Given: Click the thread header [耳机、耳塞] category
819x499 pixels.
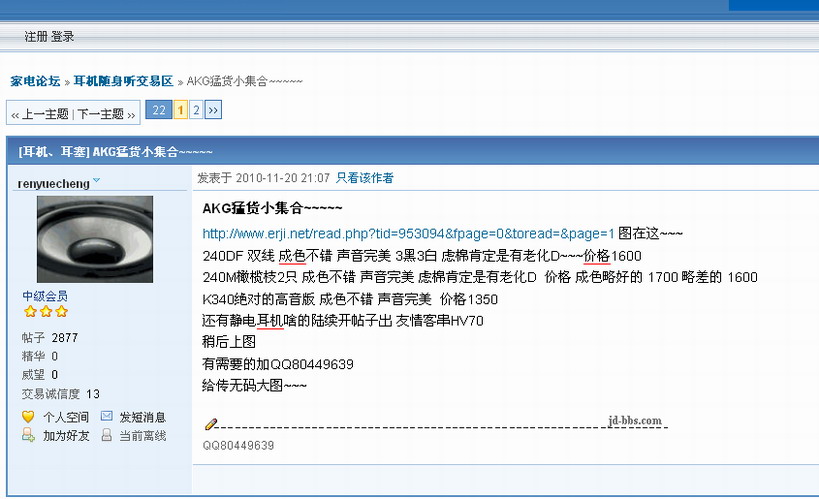Looking at the screenshot, I should 54,152.
